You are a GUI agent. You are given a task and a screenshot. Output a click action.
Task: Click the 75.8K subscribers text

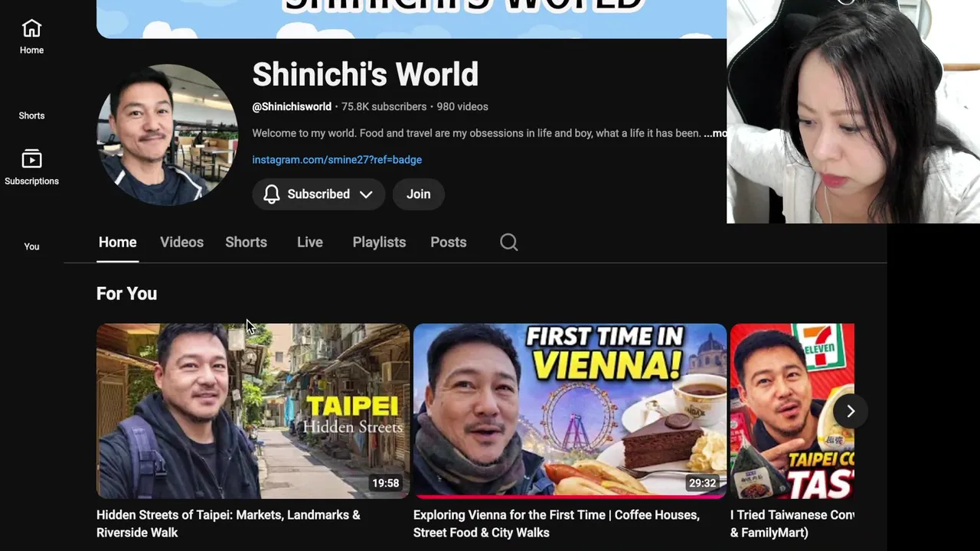click(x=384, y=107)
